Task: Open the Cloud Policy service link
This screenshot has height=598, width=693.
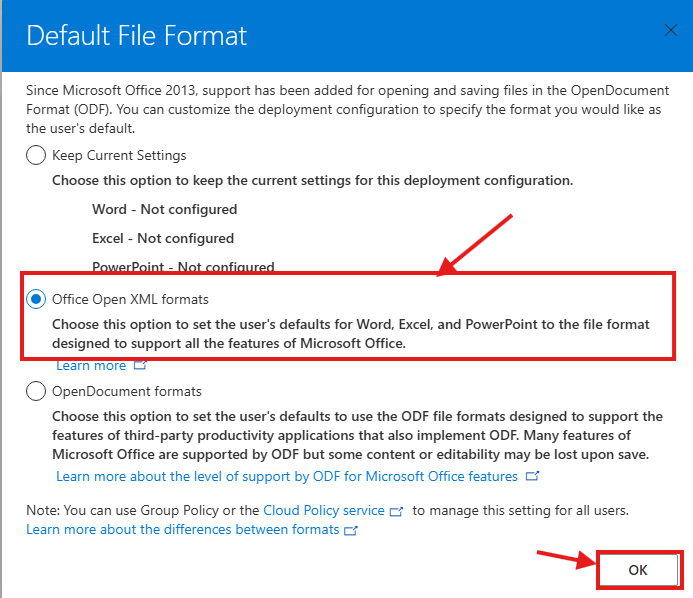Action: click(x=324, y=510)
